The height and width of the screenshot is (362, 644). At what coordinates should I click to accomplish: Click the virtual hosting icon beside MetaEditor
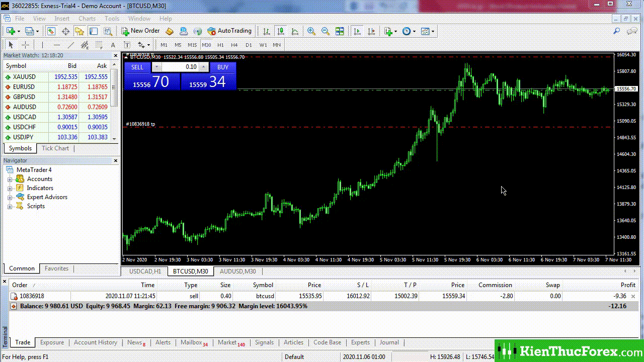pos(184,31)
